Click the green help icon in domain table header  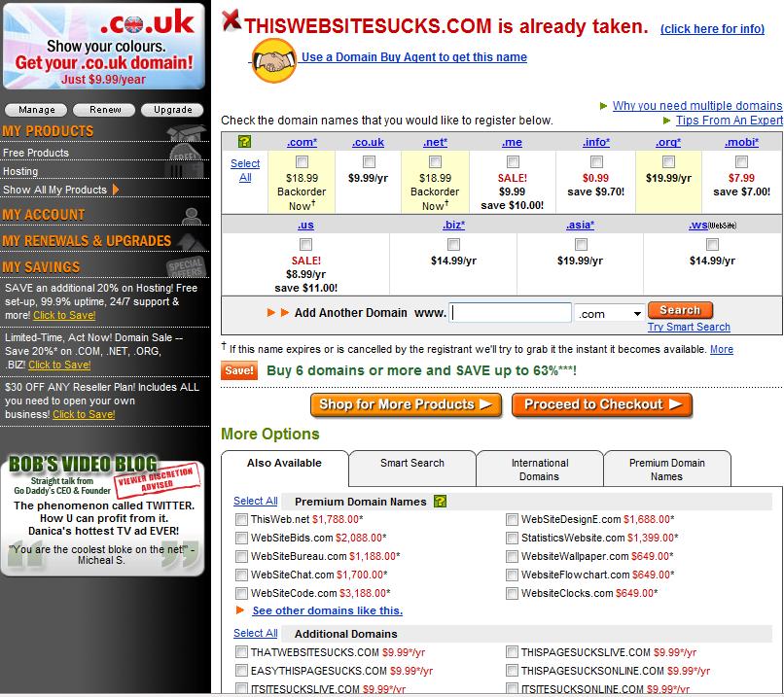244,142
